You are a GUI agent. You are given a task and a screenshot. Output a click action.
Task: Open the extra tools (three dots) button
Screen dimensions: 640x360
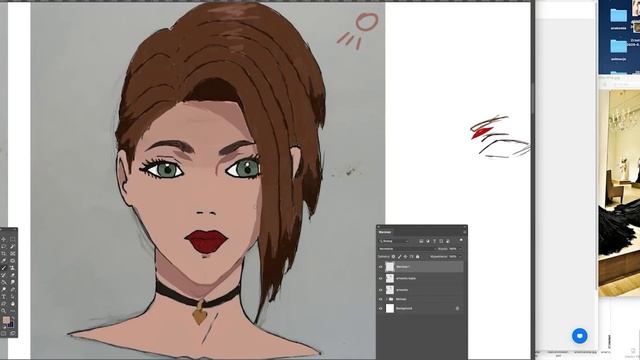pos(13,310)
